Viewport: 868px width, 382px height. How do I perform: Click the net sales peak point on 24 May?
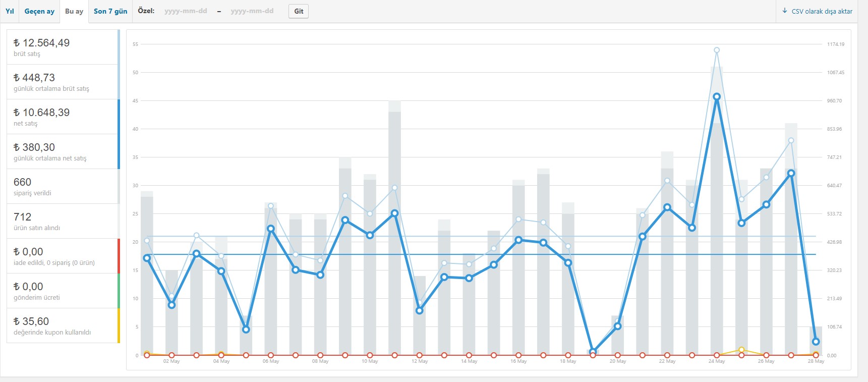pyautogui.click(x=717, y=96)
